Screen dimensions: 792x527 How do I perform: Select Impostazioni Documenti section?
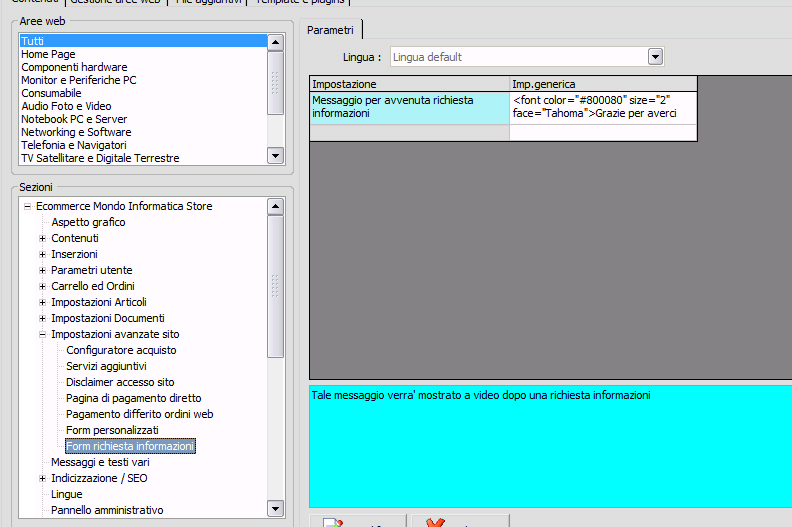(x=108, y=318)
